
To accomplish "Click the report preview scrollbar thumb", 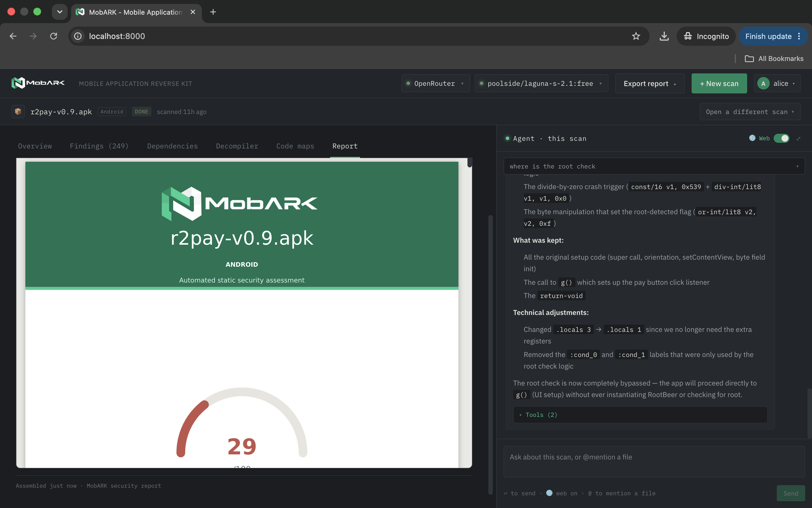I will coord(470,162).
